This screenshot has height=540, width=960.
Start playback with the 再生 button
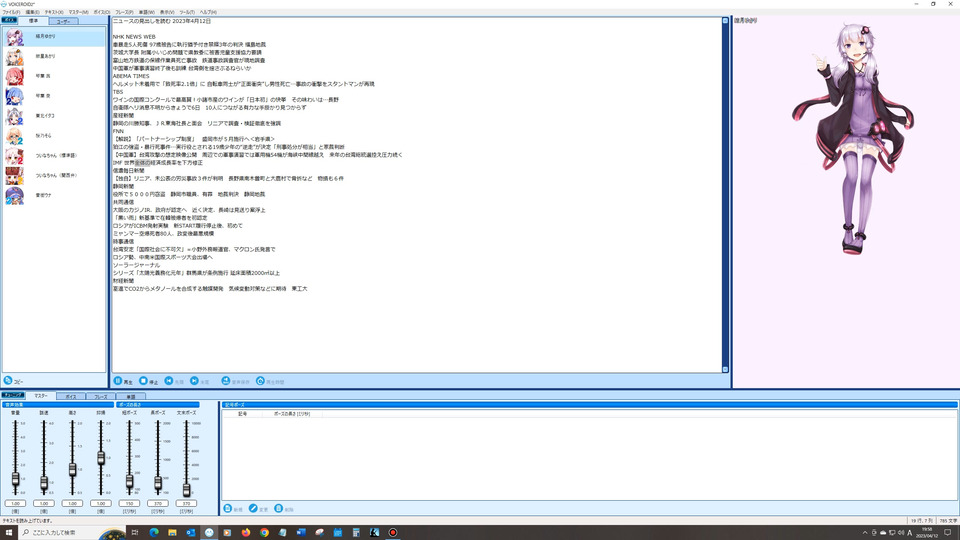123,381
